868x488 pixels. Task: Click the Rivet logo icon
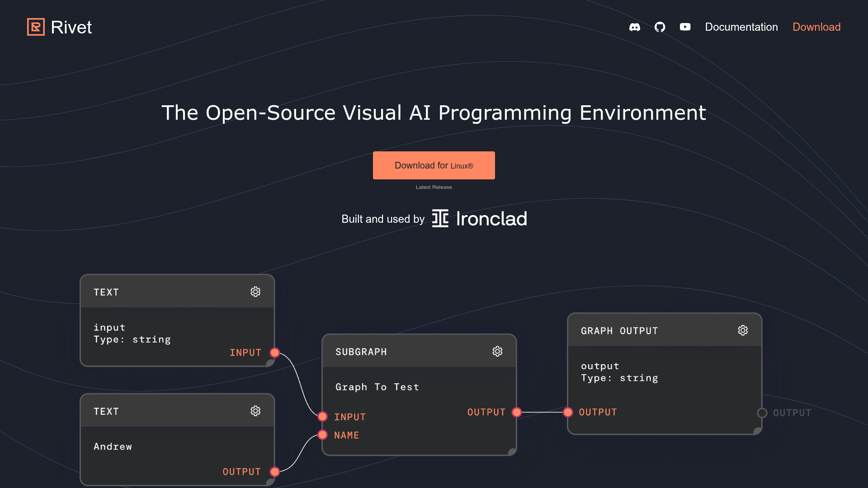(x=36, y=27)
